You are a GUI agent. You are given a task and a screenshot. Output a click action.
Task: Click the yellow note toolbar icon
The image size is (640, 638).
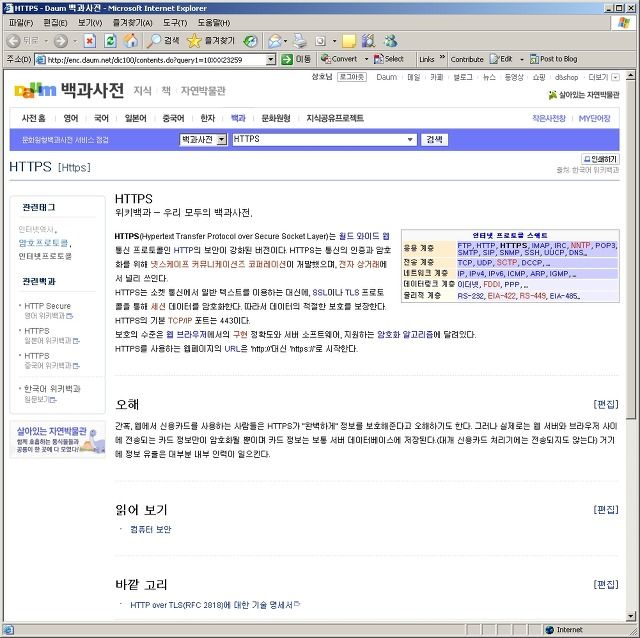349,41
